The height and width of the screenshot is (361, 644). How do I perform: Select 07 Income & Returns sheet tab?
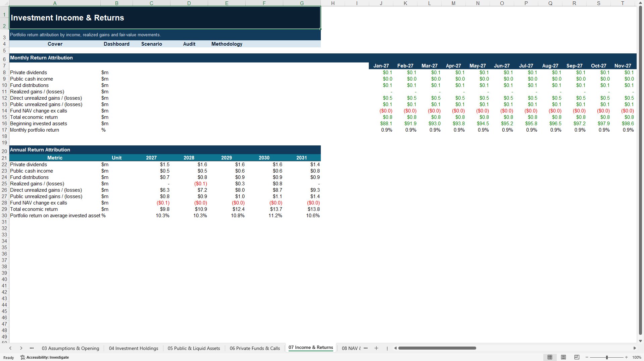pos(311,348)
